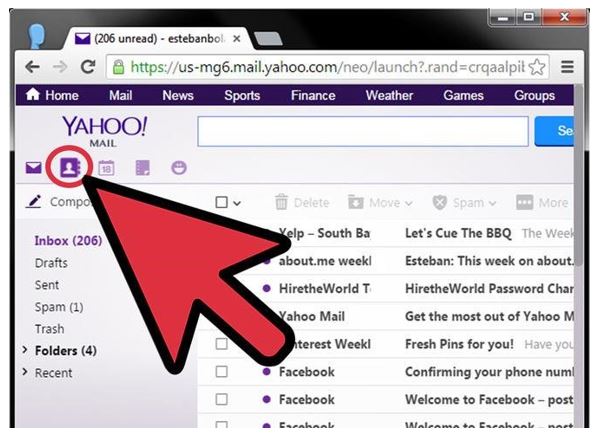Click sender name about.me weekly

(x=325, y=261)
